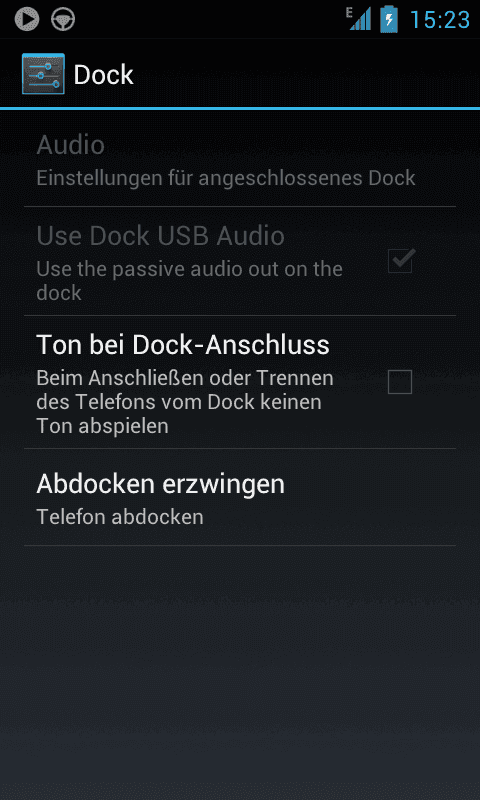Tap the Ton bei Dock-Anschluss title
480x800 pixels.
pyautogui.click(x=183, y=345)
